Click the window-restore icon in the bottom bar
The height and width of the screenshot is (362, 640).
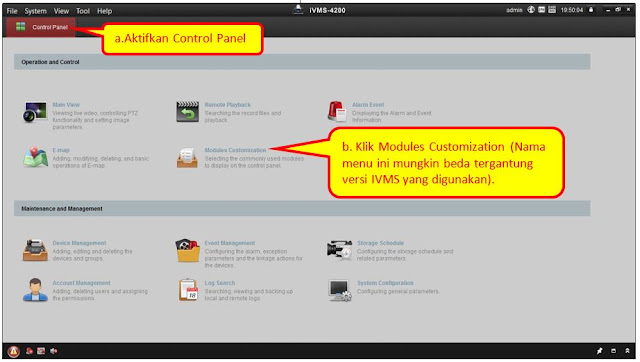click(613, 351)
